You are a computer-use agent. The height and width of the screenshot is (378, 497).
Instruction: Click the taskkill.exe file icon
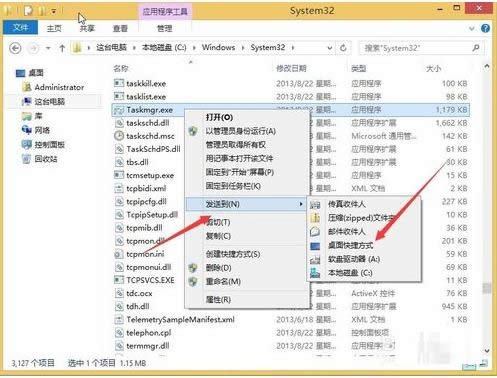pyautogui.click(x=119, y=83)
